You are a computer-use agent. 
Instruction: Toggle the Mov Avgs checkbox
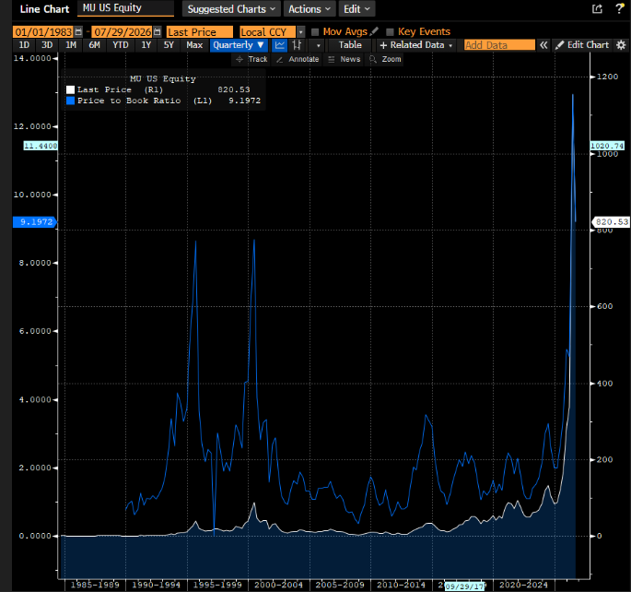click(315, 32)
